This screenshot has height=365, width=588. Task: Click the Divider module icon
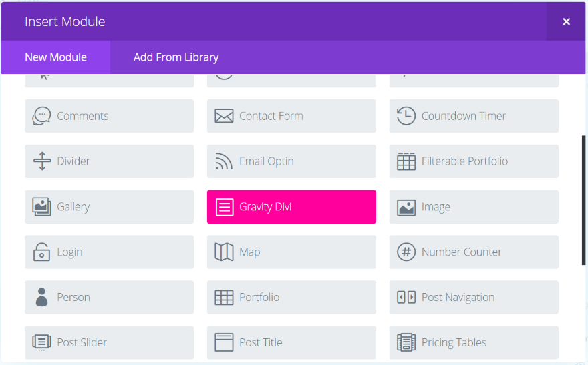point(41,161)
